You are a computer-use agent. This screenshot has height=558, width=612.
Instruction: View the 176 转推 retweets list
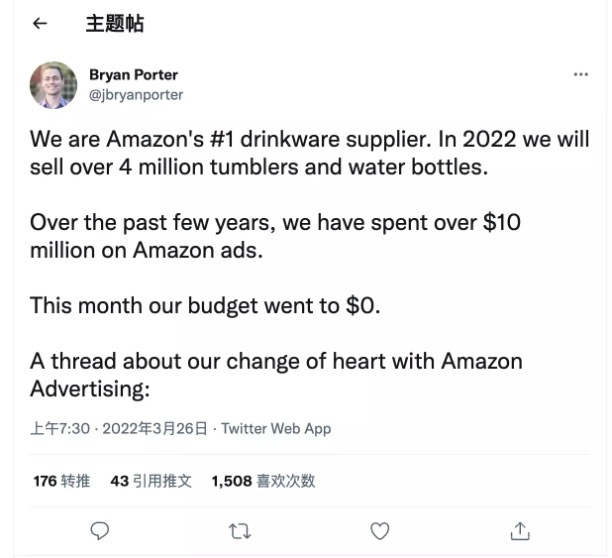[61, 481]
